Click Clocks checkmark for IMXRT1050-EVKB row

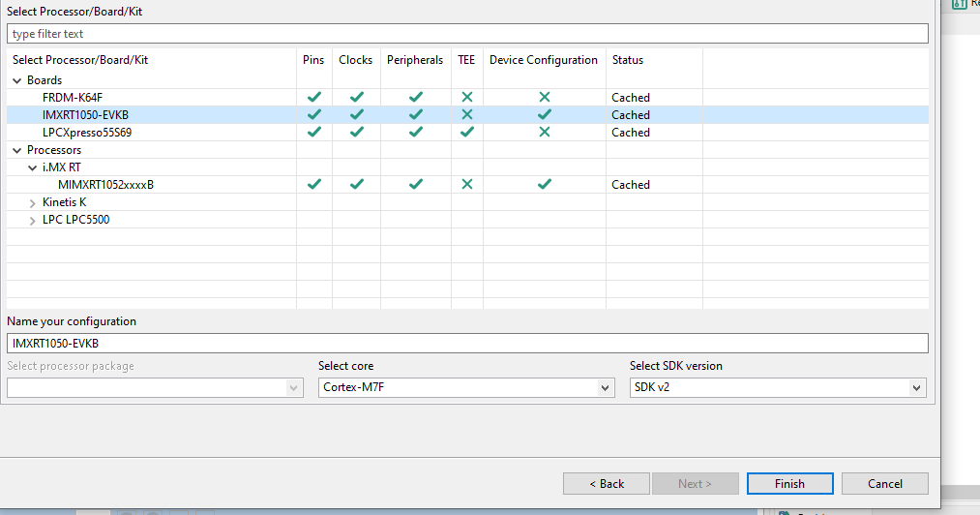point(357,115)
